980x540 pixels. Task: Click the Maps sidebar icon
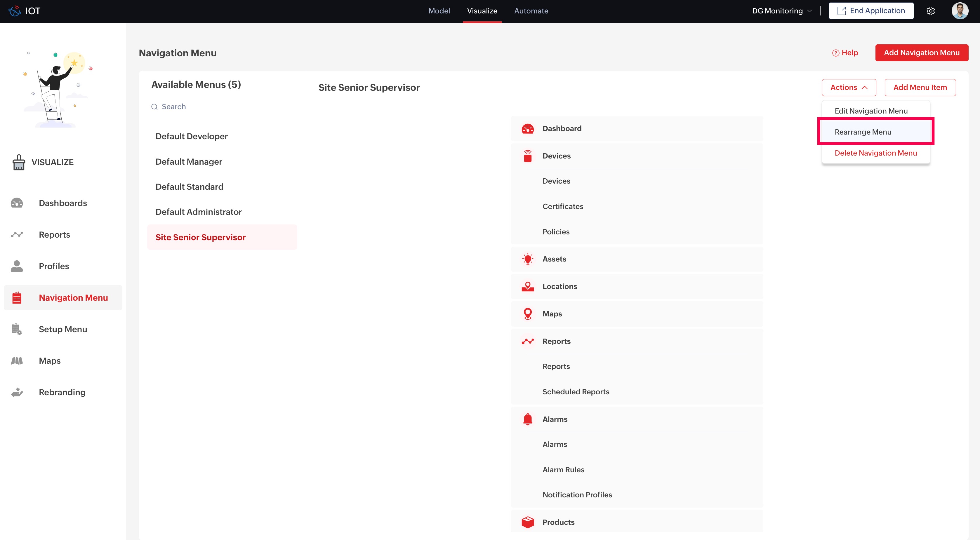[x=17, y=360]
